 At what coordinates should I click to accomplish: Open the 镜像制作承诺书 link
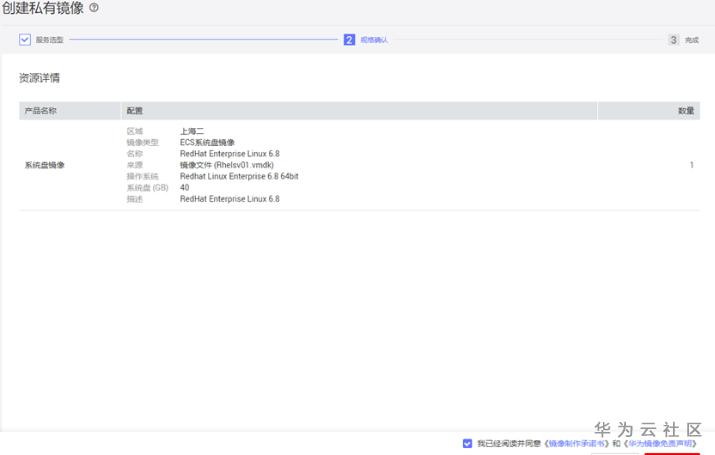point(577,443)
